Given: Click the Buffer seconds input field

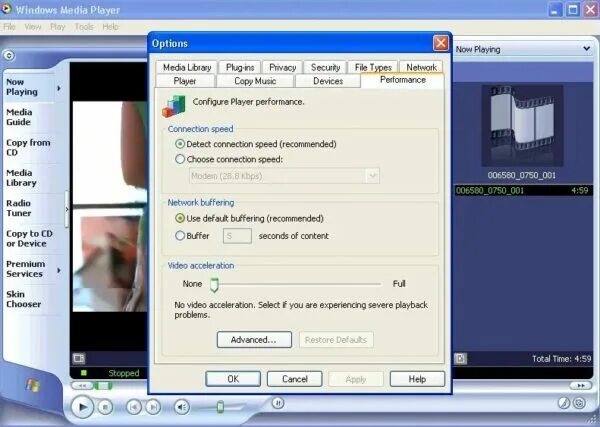Looking at the screenshot, I should click(x=237, y=236).
